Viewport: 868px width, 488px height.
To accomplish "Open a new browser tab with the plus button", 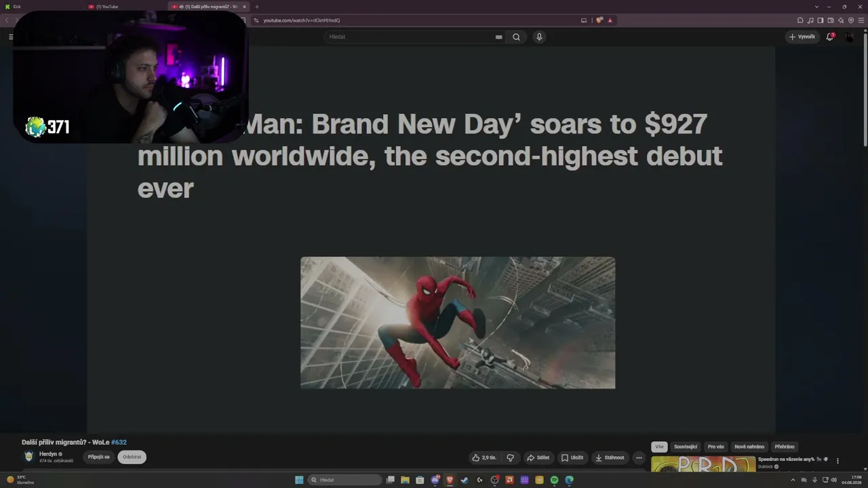I will click(x=257, y=6).
